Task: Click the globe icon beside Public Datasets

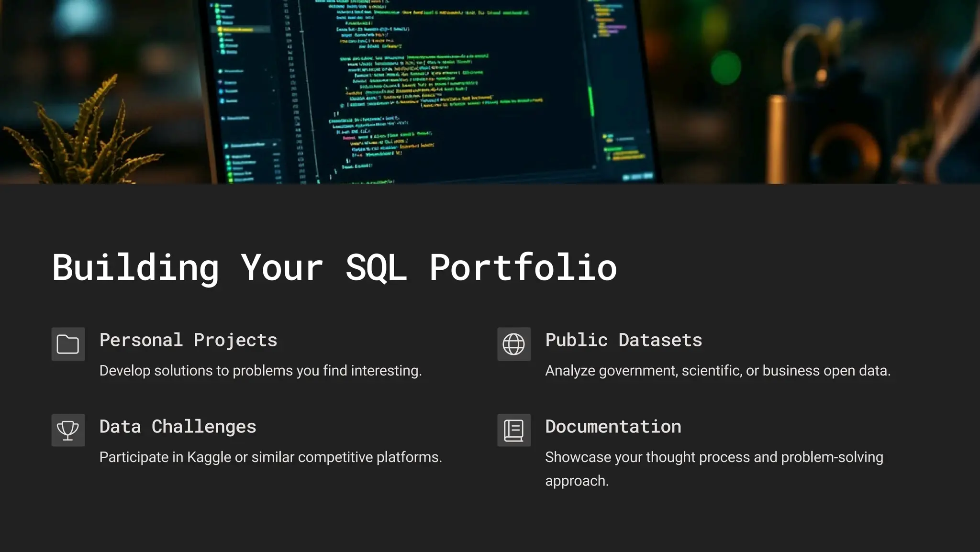Action: (514, 344)
